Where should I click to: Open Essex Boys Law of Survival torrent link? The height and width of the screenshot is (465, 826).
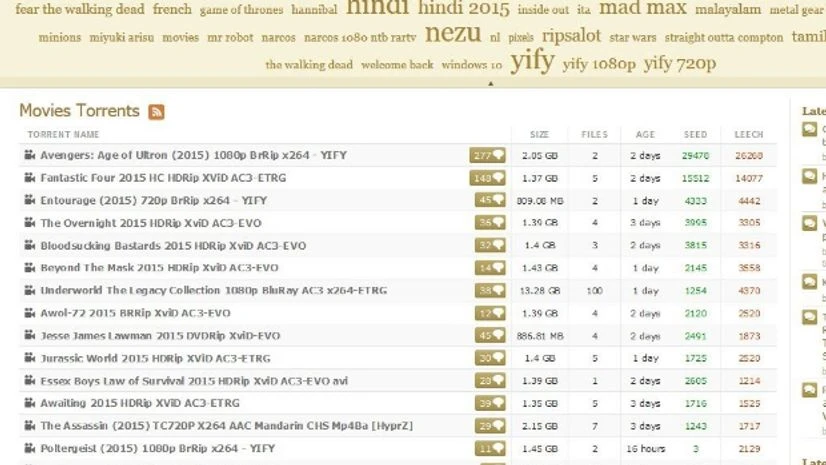click(194, 381)
